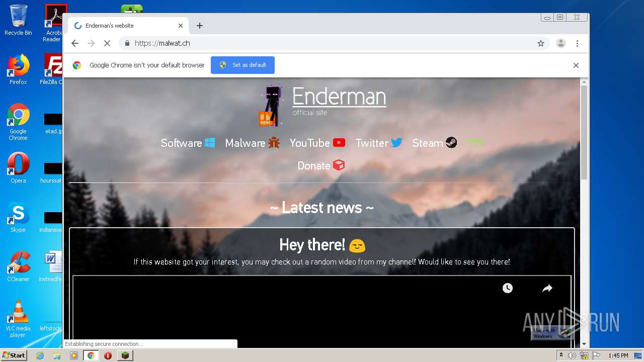Click the video Share arrow

547,288
